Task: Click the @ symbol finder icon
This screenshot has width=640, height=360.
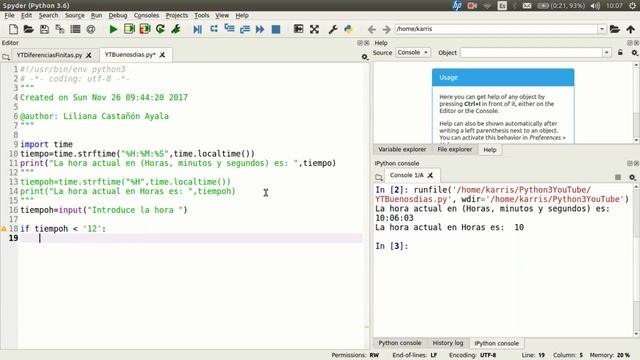Action: click(91, 29)
